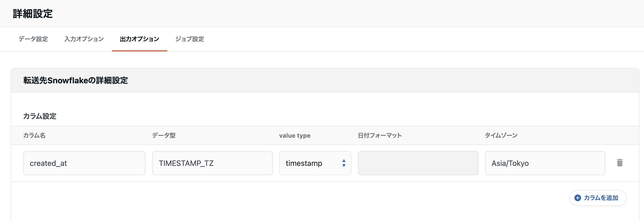This screenshot has height=221, width=644.
Task: Click the value type column header
Action: (295, 135)
